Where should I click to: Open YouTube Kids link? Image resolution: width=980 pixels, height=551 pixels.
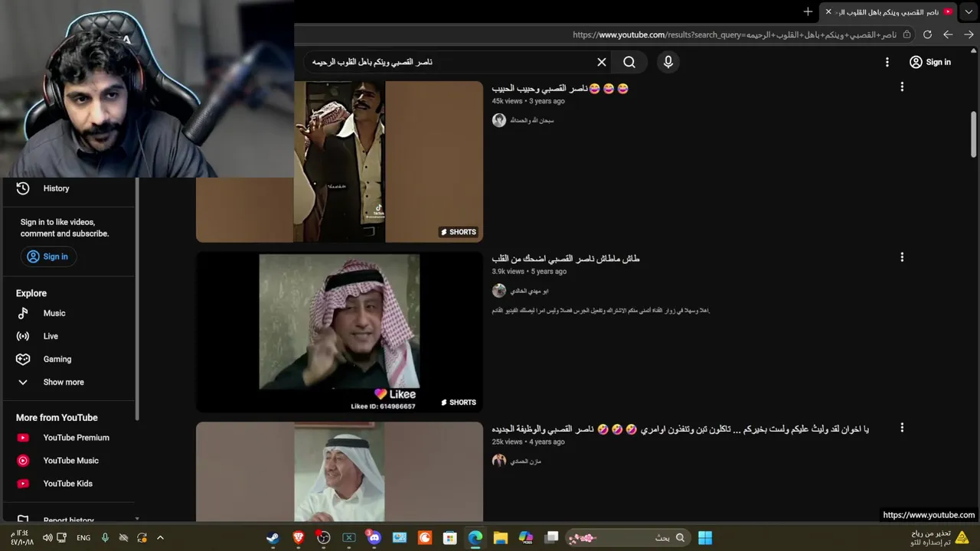[67, 484]
